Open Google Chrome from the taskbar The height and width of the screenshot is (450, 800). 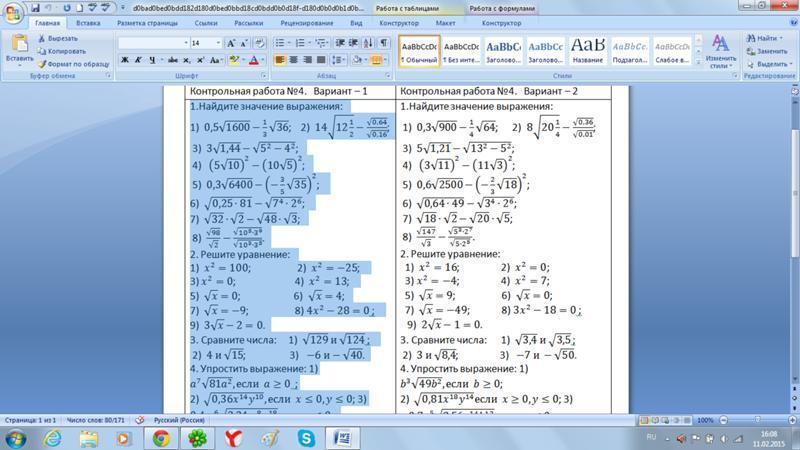[160, 437]
